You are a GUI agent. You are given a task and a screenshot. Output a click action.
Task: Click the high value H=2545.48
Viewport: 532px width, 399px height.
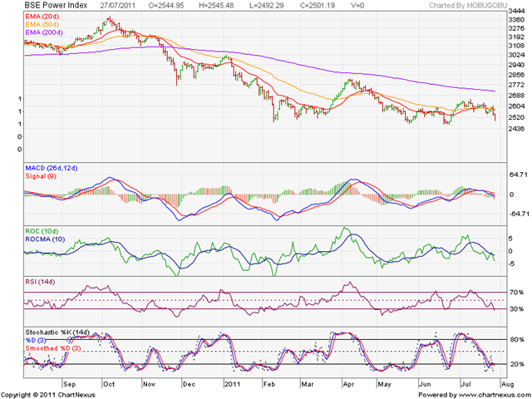[216, 6]
